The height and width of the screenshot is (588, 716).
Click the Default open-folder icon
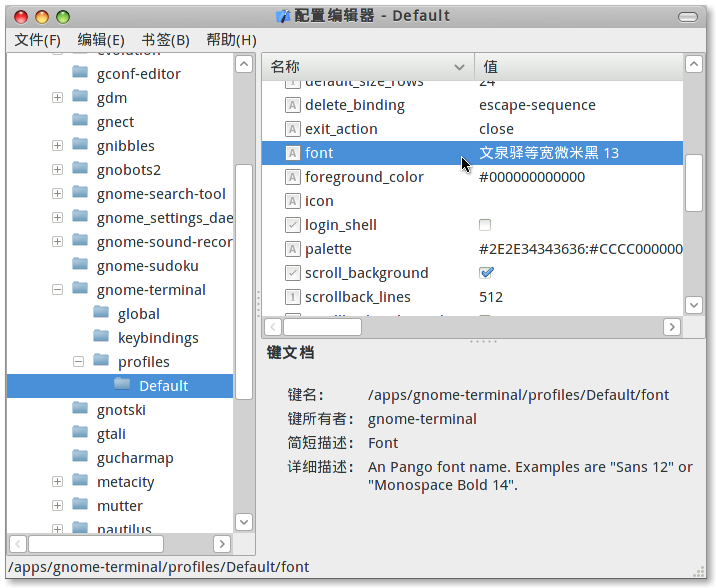click(x=122, y=384)
